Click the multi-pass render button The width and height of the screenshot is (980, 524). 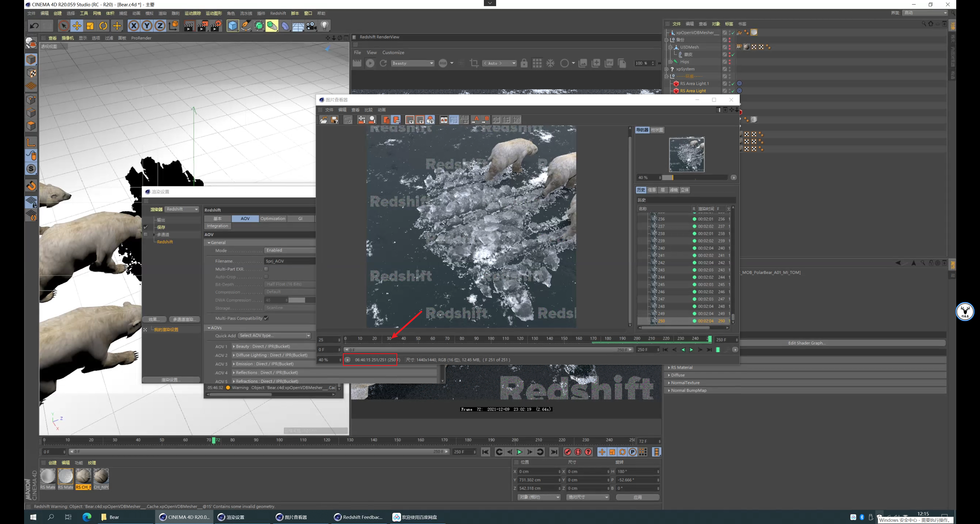tap(184, 319)
